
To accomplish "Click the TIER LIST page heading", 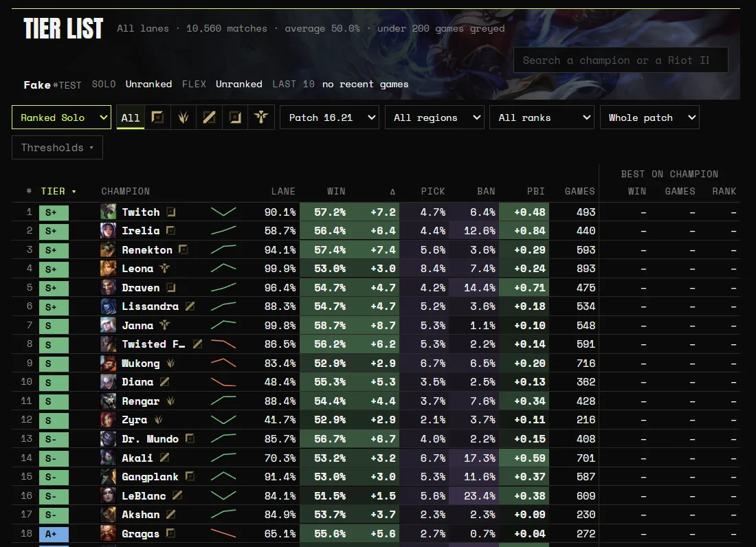I will point(63,28).
